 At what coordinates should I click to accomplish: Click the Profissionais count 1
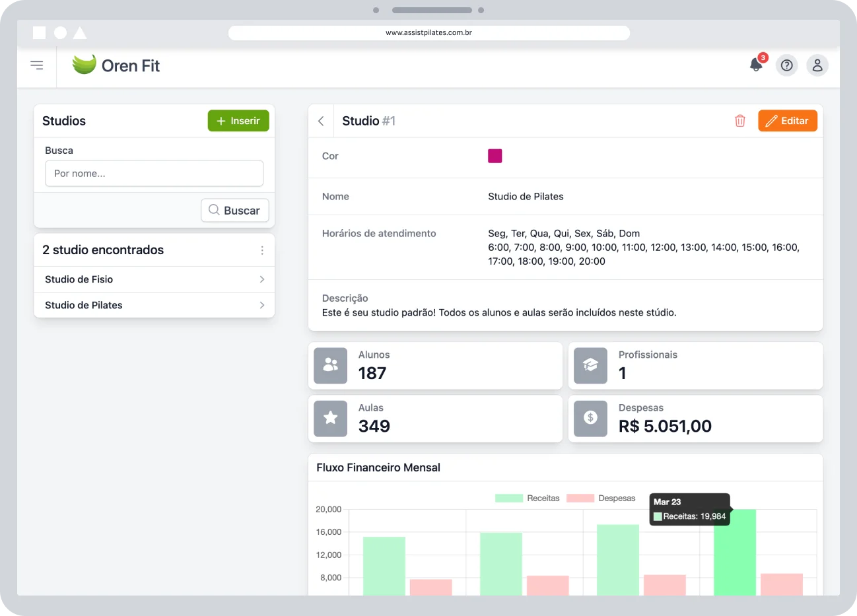[623, 374]
